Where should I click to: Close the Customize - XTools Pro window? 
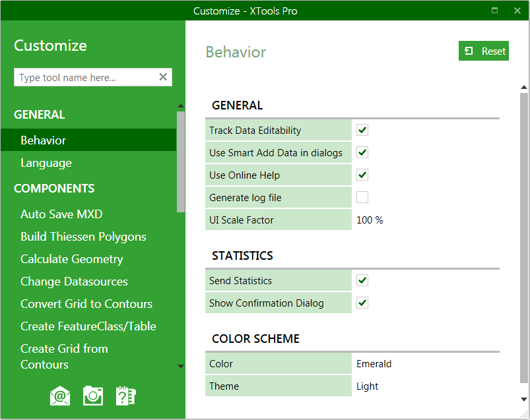pos(517,11)
